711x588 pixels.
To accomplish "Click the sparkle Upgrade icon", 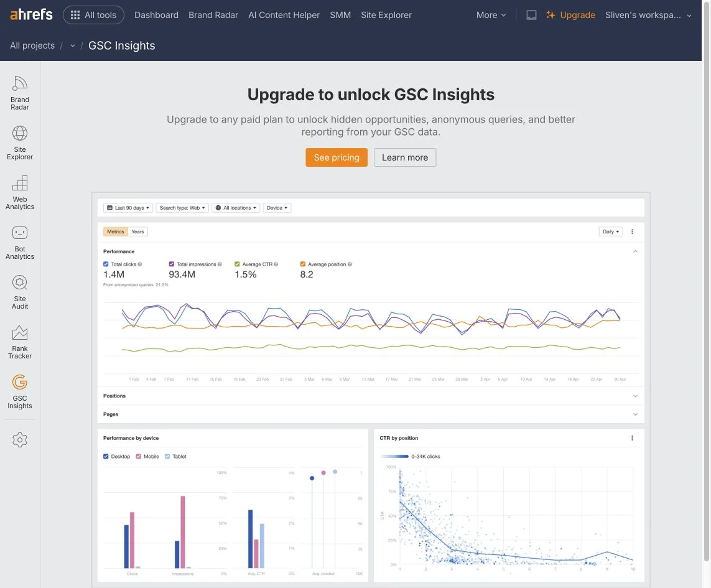I will tap(551, 15).
